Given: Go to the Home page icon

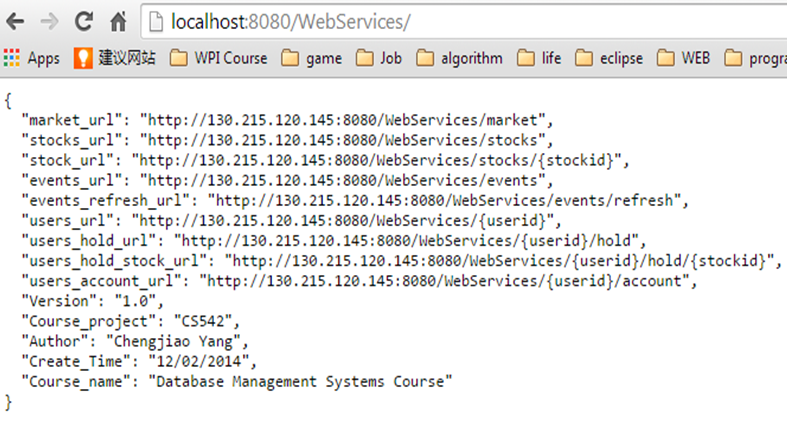Looking at the screenshot, I should click(x=118, y=22).
